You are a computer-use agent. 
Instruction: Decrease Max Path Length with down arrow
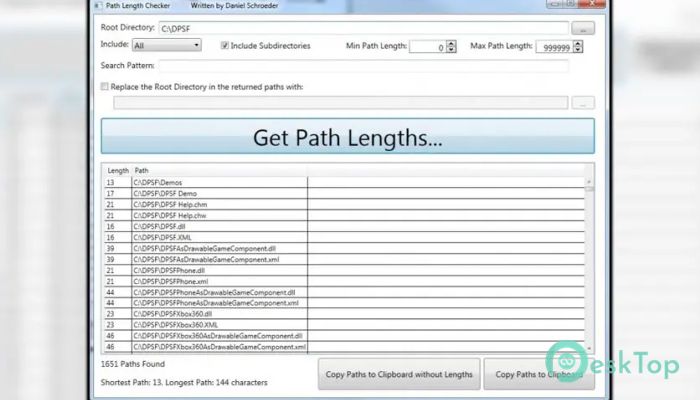coord(578,50)
